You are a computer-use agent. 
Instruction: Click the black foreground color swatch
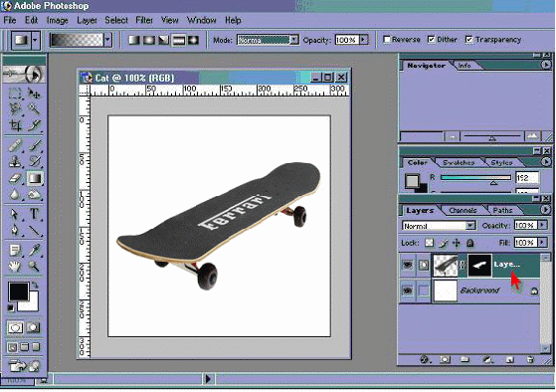[19, 292]
